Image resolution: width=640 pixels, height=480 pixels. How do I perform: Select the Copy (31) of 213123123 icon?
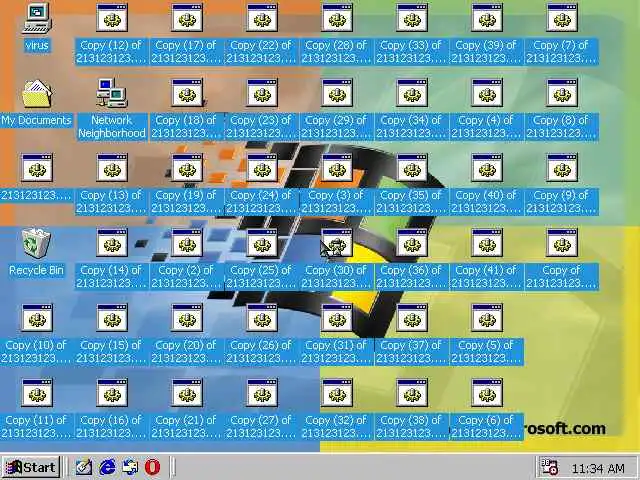(x=337, y=318)
